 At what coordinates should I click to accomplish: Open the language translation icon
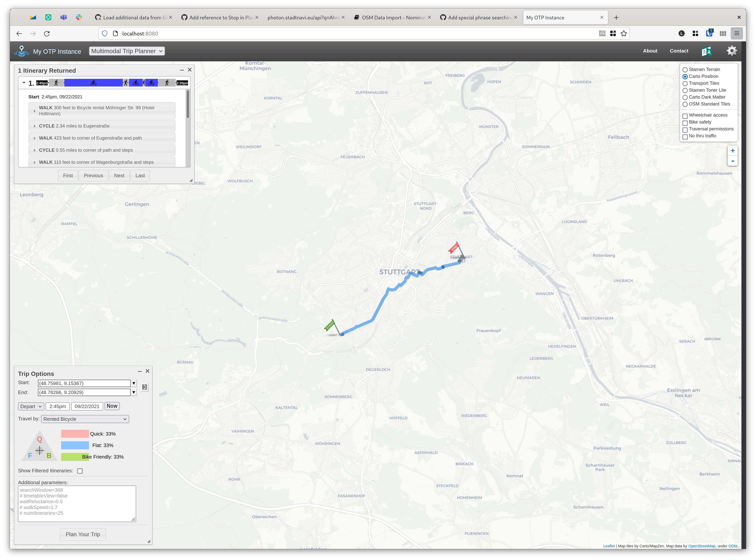click(706, 51)
